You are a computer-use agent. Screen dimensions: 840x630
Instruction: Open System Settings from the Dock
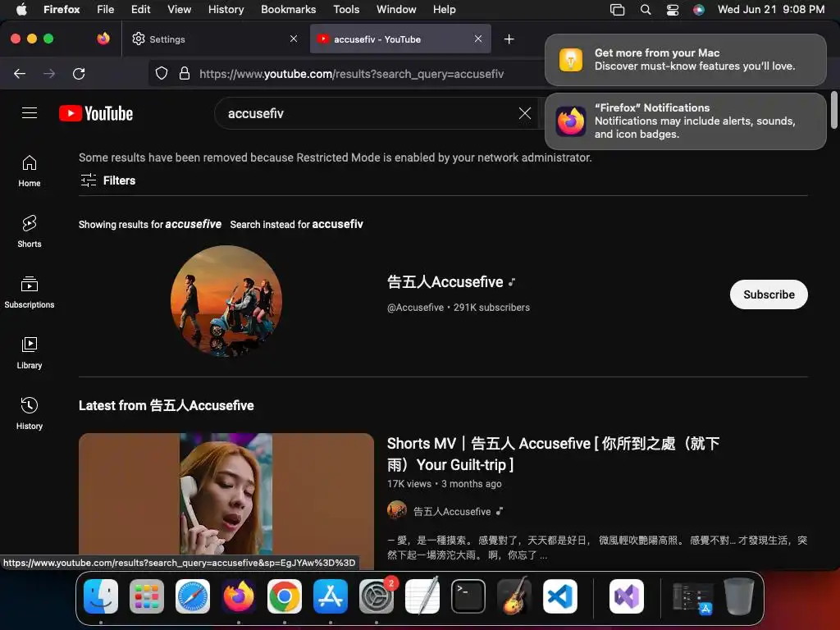point(377,596)
